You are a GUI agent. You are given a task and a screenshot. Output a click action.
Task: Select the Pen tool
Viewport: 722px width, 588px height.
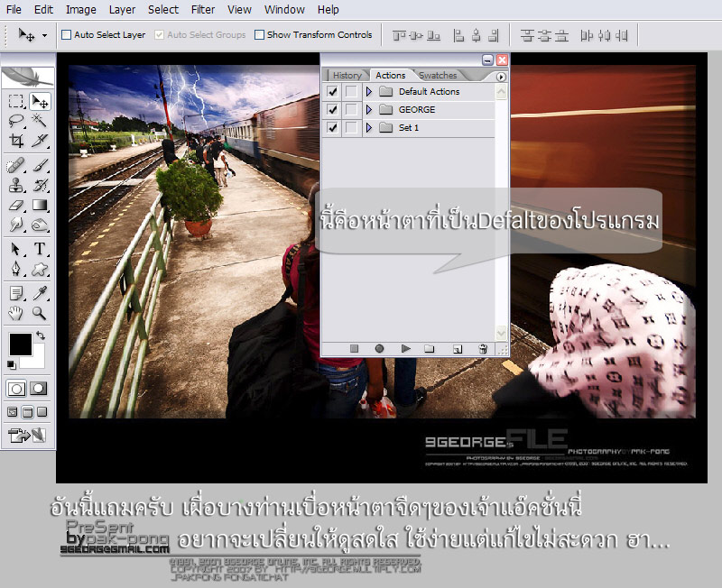[16, 269]
